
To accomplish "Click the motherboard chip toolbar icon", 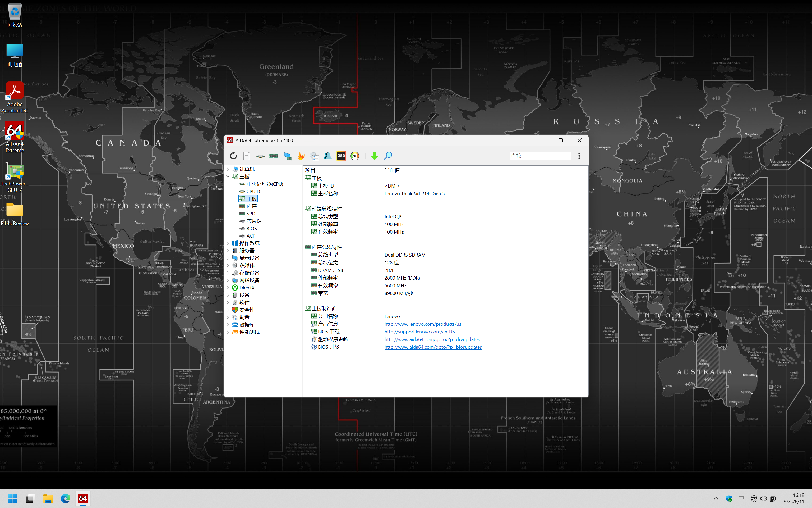I will tap(260, 156).
